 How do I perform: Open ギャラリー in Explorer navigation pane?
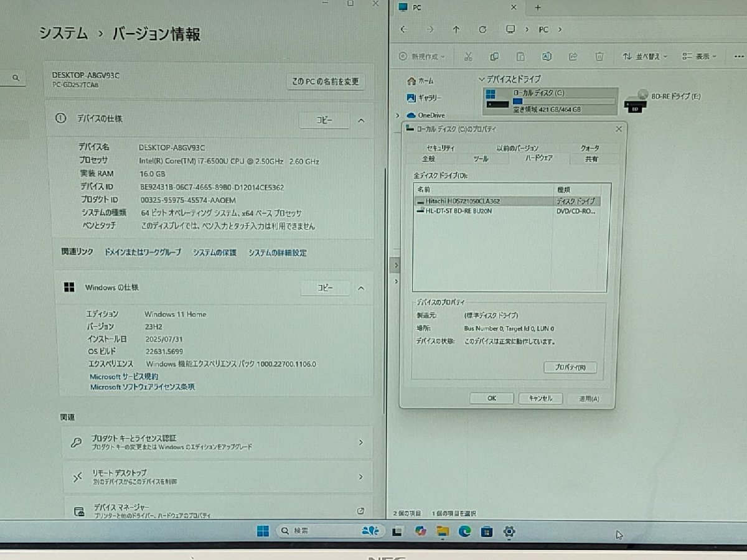click(424, 98)
